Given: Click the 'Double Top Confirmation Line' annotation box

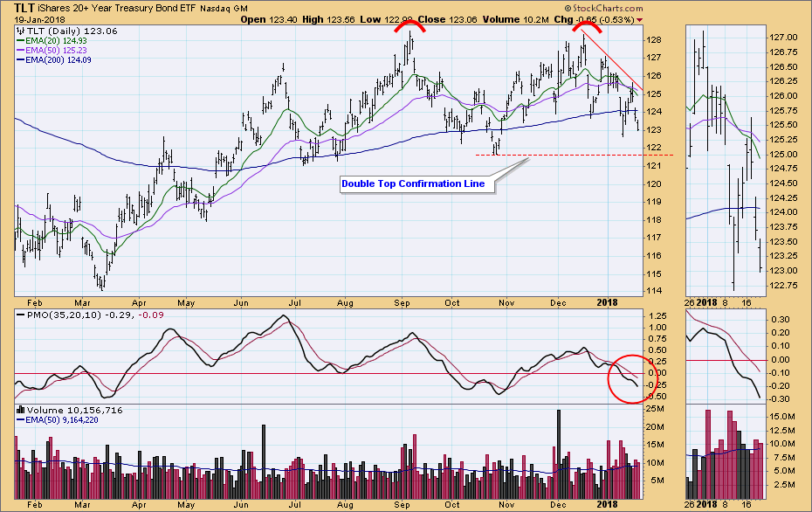Looking at the screenshot, I should pyautogui.click(x=416, y=184).
